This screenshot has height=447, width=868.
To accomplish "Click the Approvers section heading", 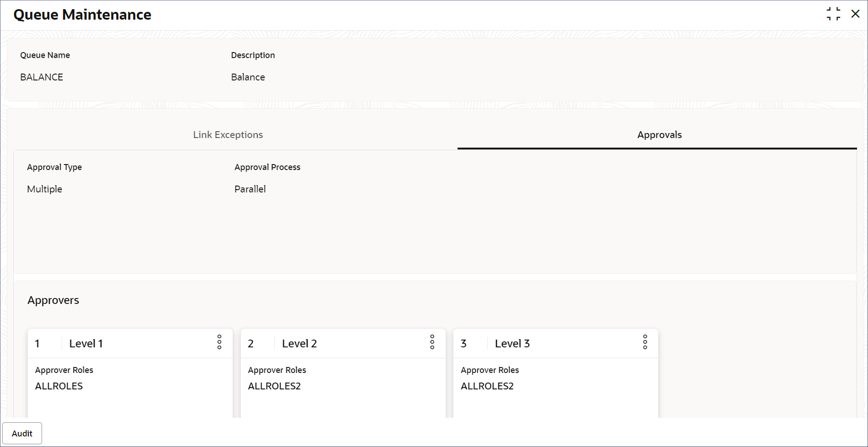I will click(x=53, y=300).
